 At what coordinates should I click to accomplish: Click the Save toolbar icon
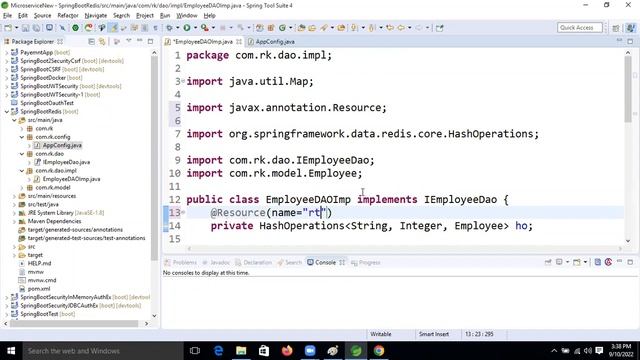pos(25,28)
